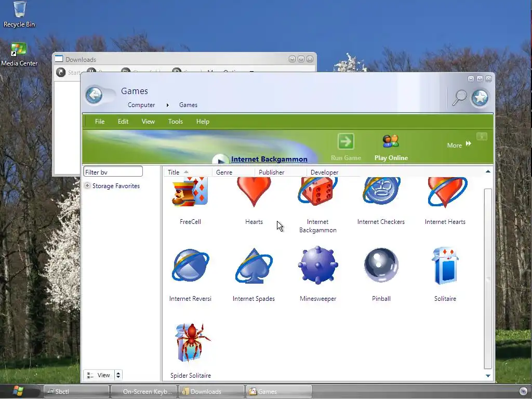Click the Start icon in Downloads window
532x399 pixels.
point(61,72)
